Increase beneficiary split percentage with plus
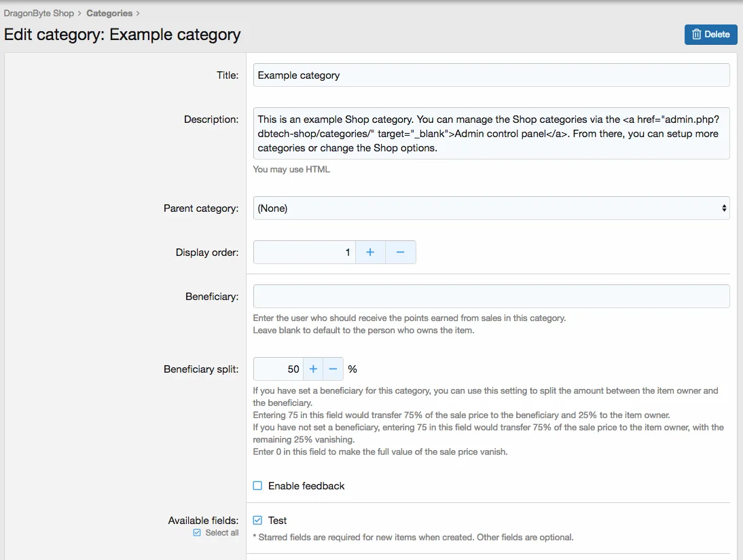743x560 pixels. click(313, 369)
